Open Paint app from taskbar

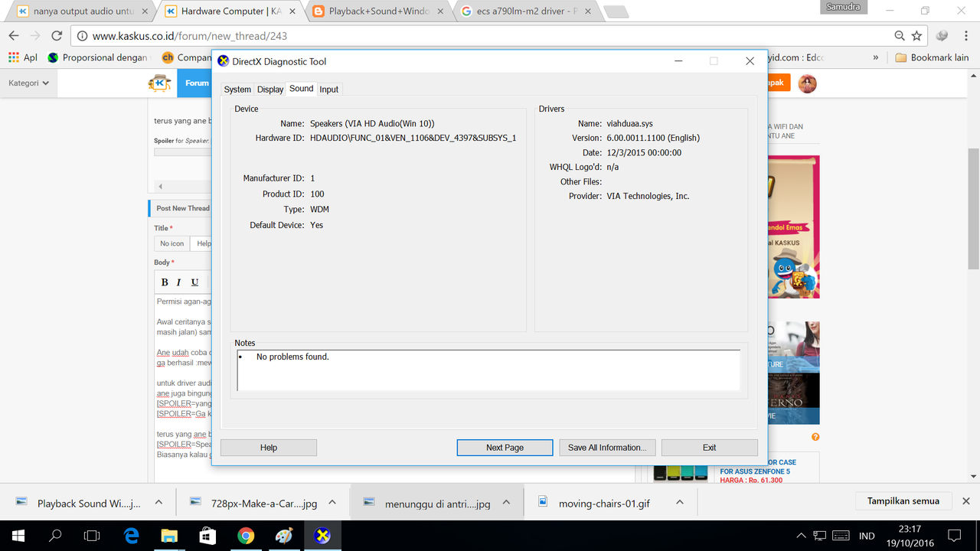[284, 536]
